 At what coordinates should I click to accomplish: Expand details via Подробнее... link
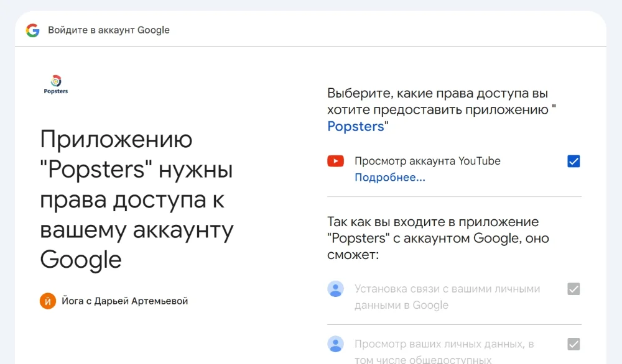(x=389, y=178)
